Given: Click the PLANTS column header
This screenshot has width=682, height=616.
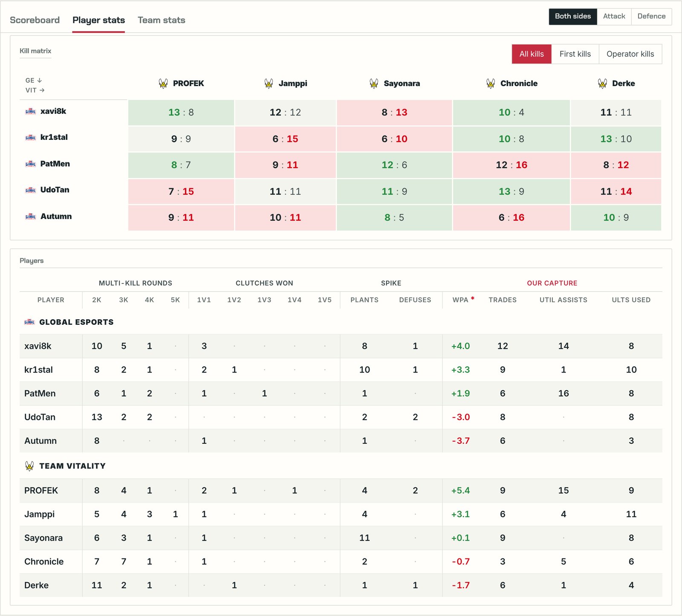Looking at the screenshot, I should pos(364,300).
